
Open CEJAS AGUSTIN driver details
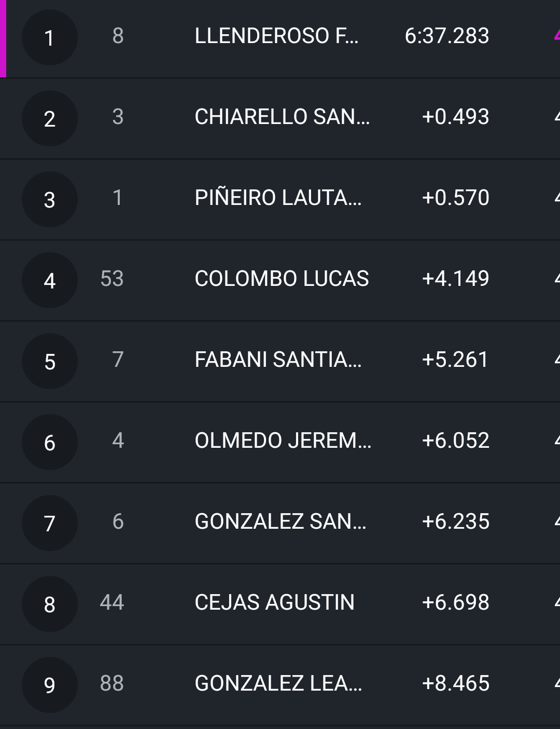pos(274,602)
